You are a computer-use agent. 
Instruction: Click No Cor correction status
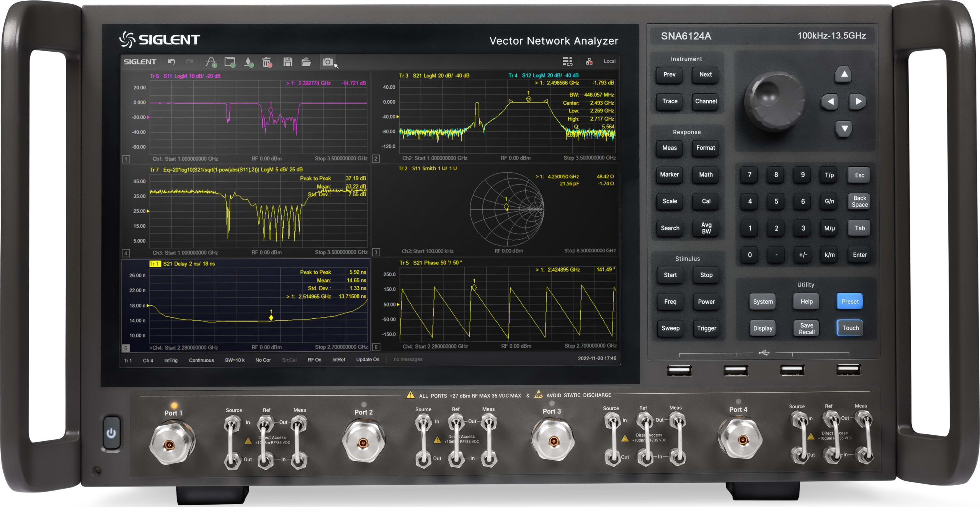pos(263,360)
